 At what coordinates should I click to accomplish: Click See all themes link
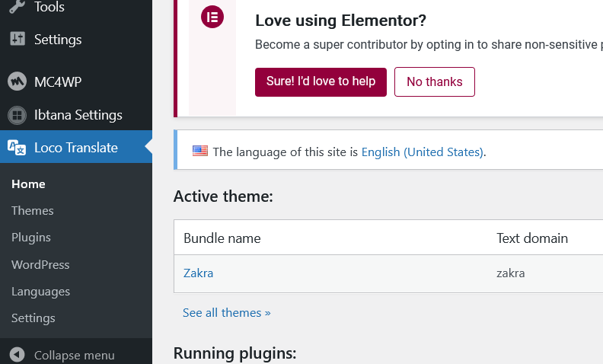227,312
